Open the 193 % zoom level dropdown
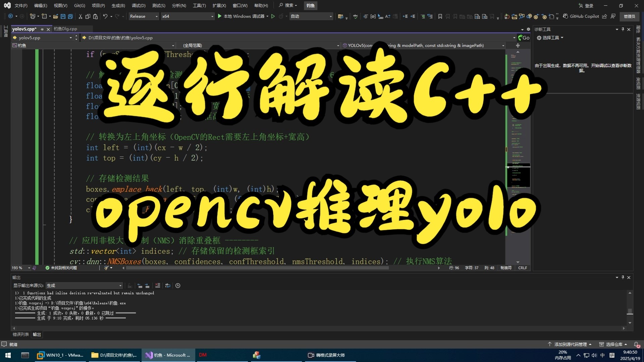Viewport: 644px width, 362px height. (21, 268)
